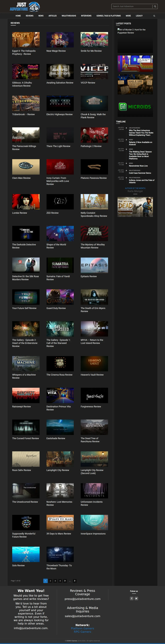This screenshot has height=644, width=165.
Task: Open the navigation bar search icon
Action: click(154, 16)
